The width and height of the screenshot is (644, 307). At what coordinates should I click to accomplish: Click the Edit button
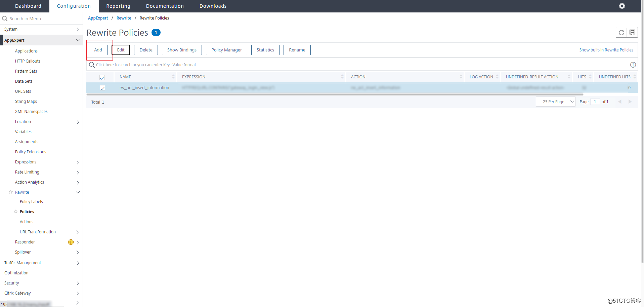pos(121,50)
